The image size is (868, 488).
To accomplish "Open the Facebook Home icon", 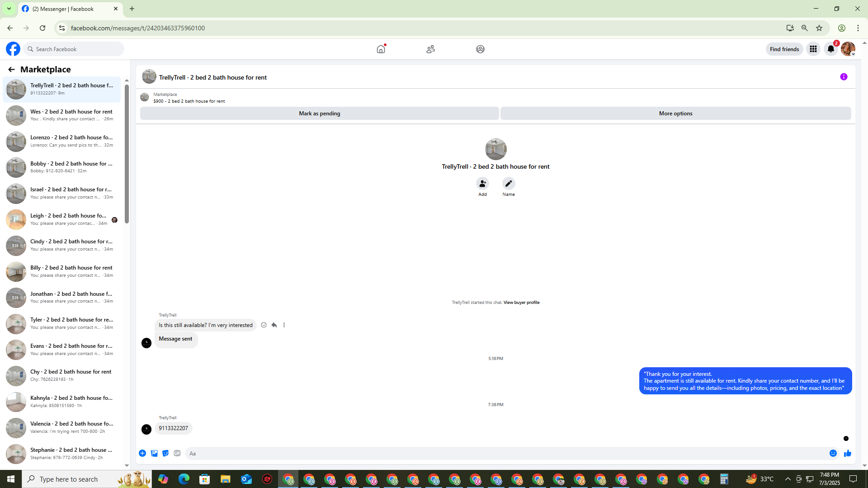I will pos(381,49).
